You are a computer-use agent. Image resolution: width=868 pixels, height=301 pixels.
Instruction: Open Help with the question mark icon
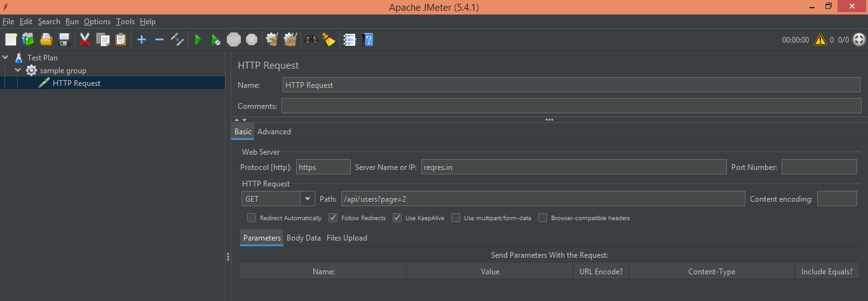pos(367,39)
